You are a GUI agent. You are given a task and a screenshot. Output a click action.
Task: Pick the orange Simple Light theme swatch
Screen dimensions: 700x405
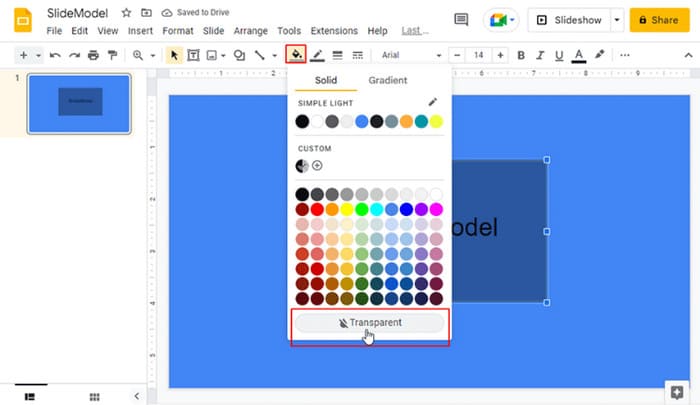click(x=406, y=121)
